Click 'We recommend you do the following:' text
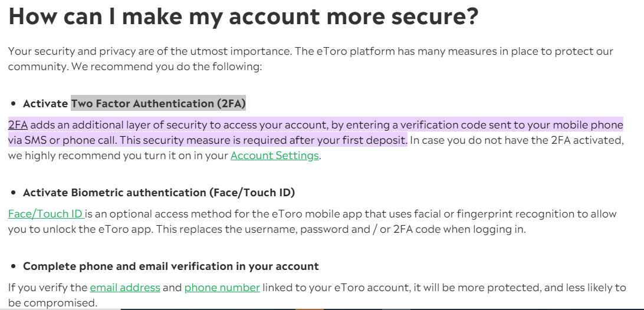644x310 pixels. click(x=166, y=67)
